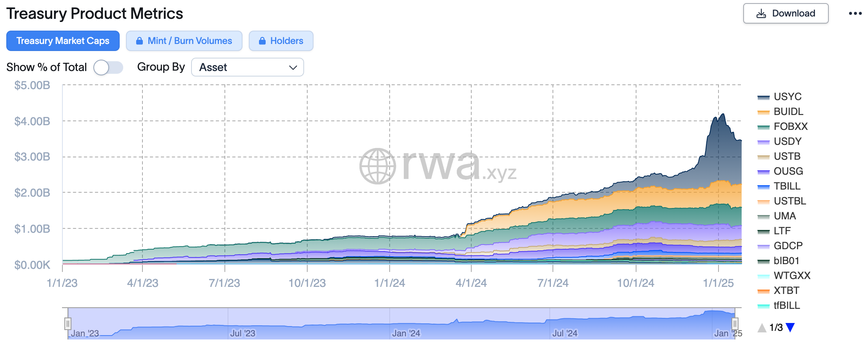This screenshot has width=868, height=343.
Task: Click the download tray icon
Action: (761, 14)
